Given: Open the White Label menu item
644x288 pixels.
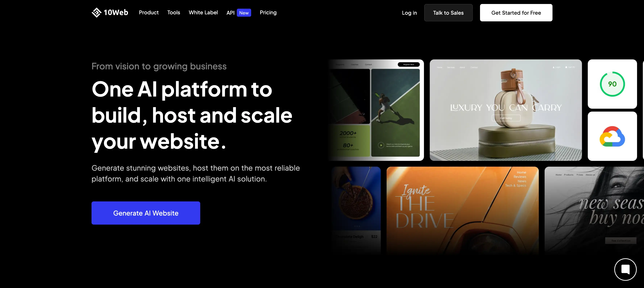Looking at the screenshot, I should pos(203,12).
